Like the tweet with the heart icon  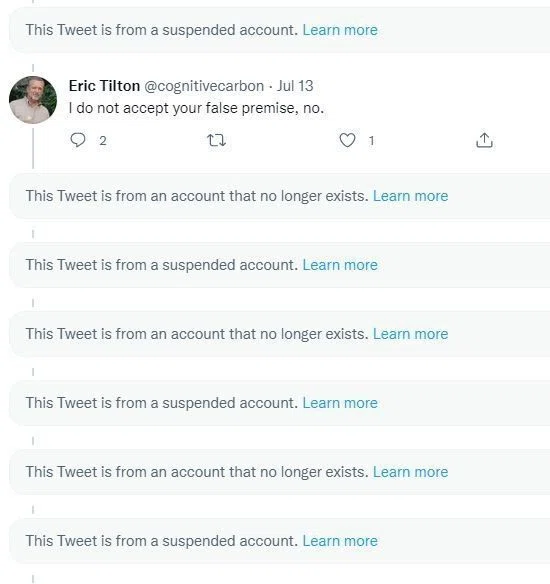[347, 140]
